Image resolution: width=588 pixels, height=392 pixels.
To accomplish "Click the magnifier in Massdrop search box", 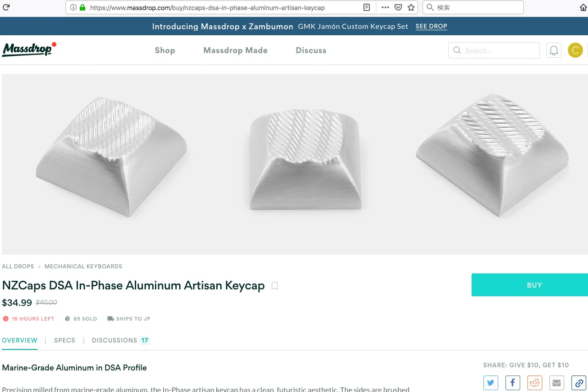I will point(457,50).
